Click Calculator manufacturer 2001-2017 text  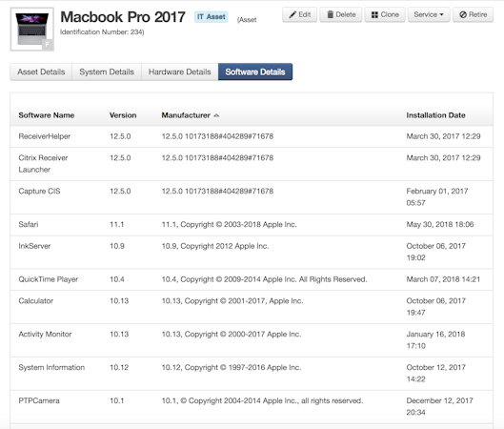(x=232, y=300)
